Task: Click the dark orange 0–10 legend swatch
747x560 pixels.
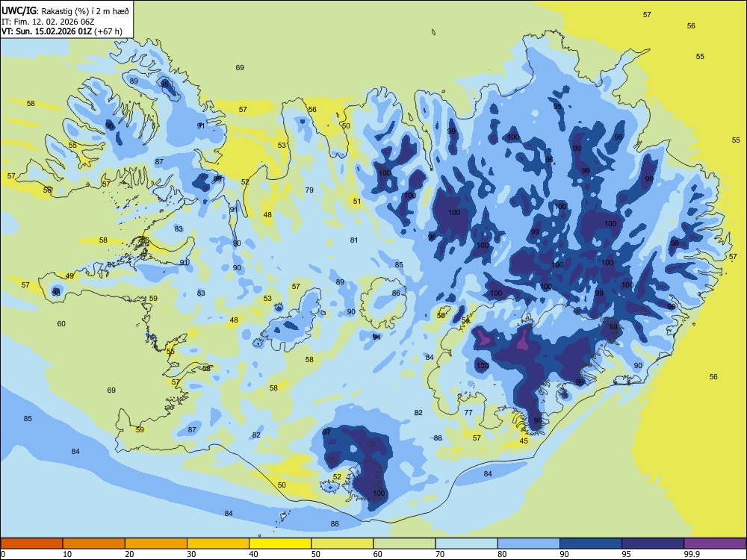Action: [x=31, y=544]
